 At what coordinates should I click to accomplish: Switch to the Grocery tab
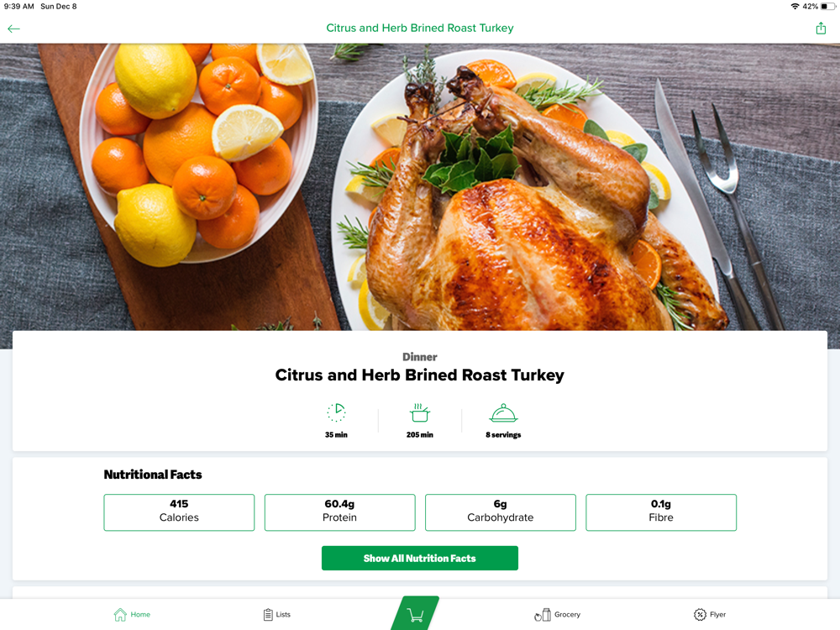click(x=558, y=615)
